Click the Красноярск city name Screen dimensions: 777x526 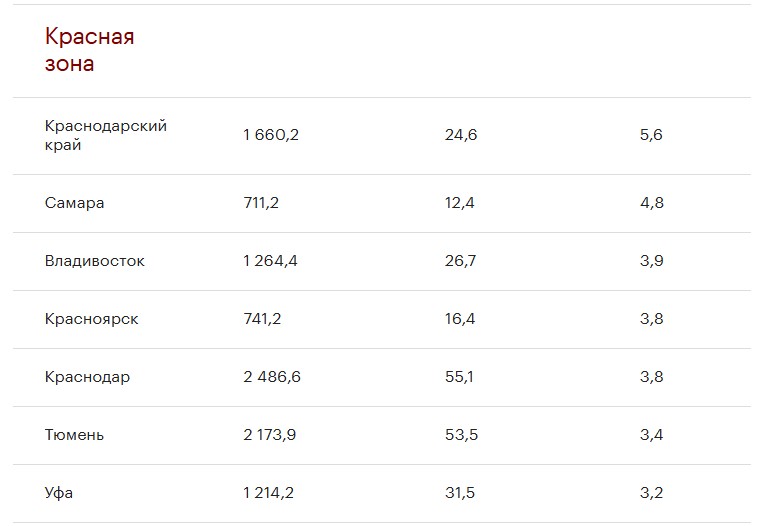coord(92,319)
